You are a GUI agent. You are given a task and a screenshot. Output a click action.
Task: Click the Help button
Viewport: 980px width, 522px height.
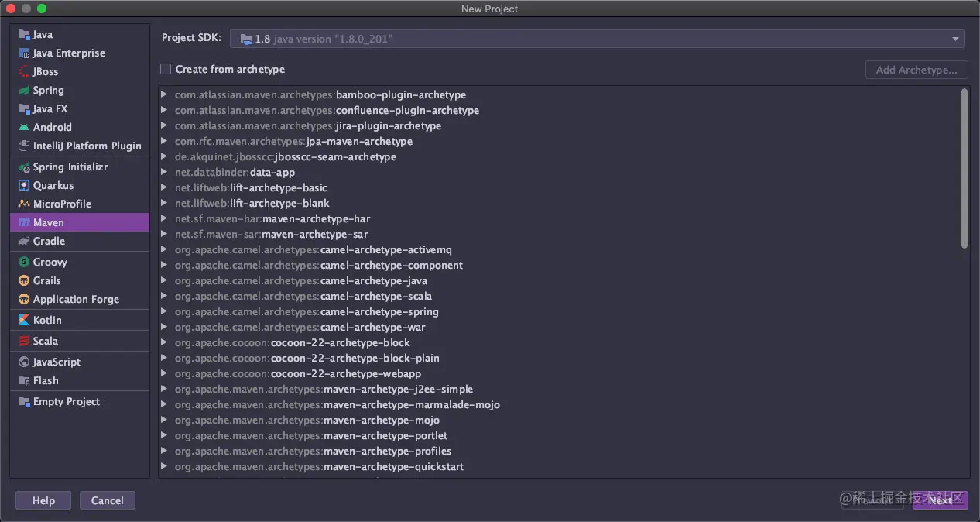[x=43, y=500]
